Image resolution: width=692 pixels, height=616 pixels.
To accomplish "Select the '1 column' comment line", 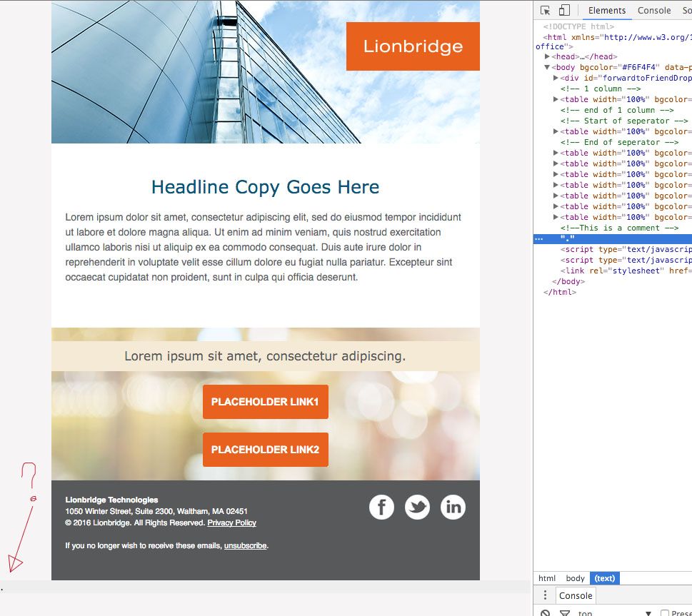I will tap(600, 89).
